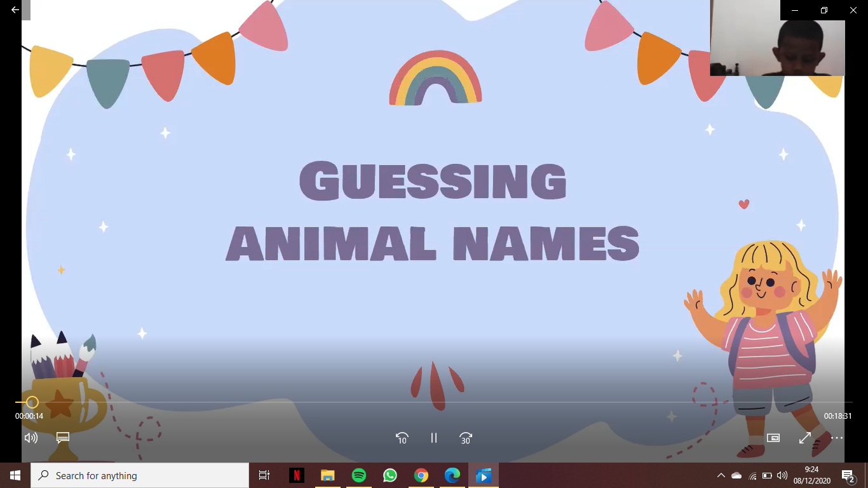This screenshot has width=868, height=488.
Task: Go back using the top-left arrow
Action: coord(15,10)
